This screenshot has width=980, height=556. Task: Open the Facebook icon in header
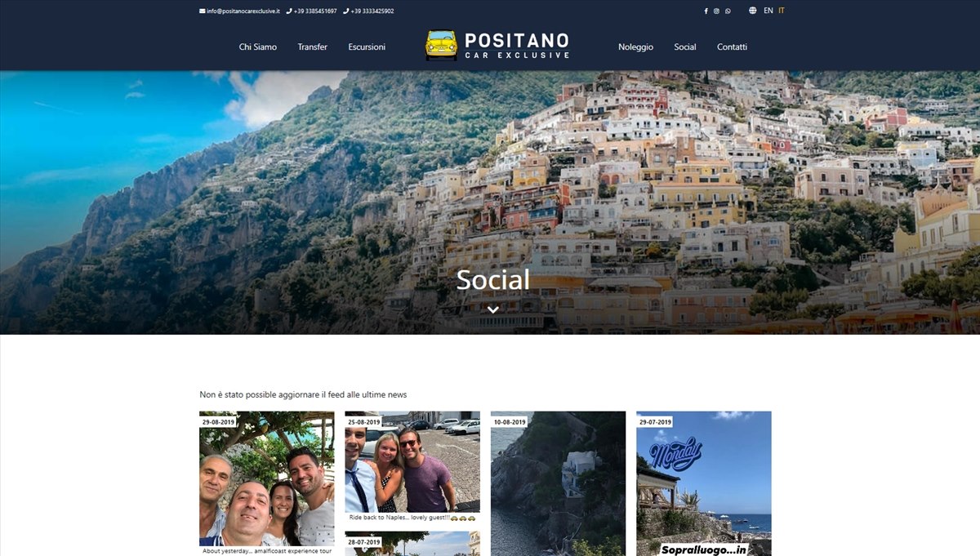[706, 11]
